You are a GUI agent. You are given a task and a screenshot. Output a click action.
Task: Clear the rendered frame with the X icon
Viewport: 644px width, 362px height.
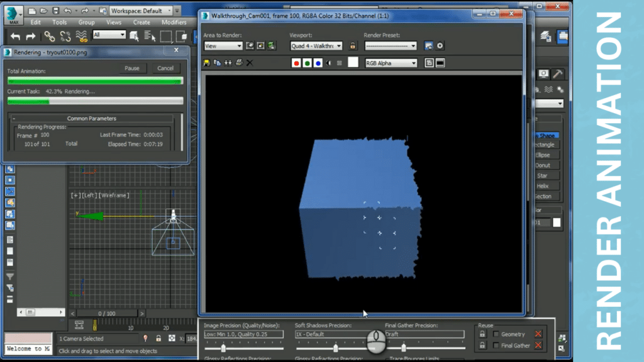click(x=249, y=63)
